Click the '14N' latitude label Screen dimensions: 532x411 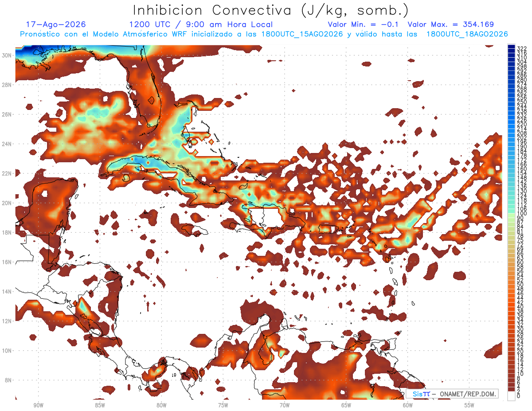coord(8,291)
